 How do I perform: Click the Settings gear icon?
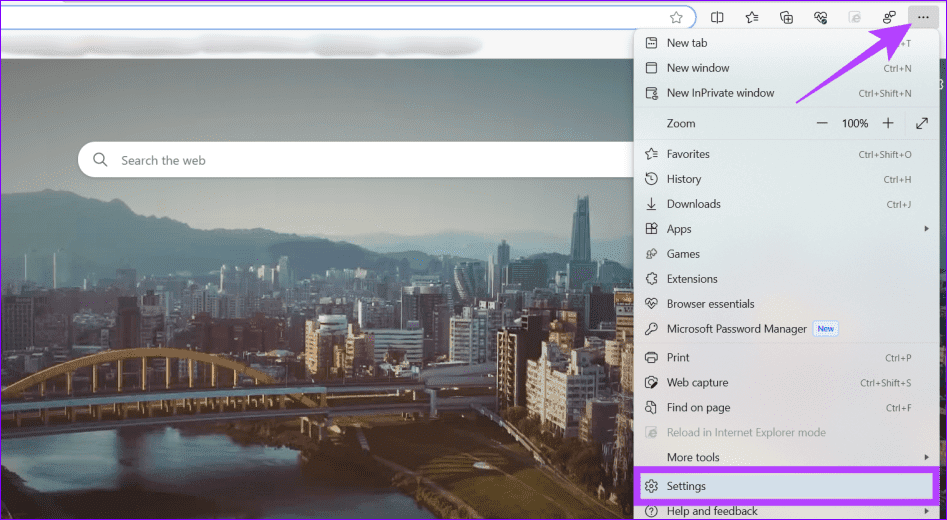tap(651, 486)
